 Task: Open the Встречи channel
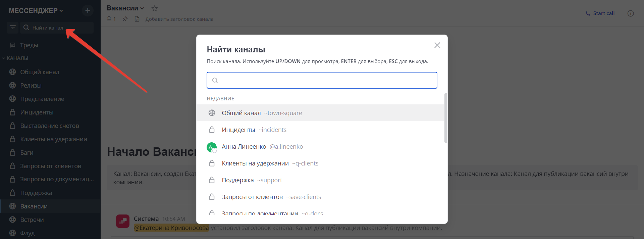pos(50,220)
